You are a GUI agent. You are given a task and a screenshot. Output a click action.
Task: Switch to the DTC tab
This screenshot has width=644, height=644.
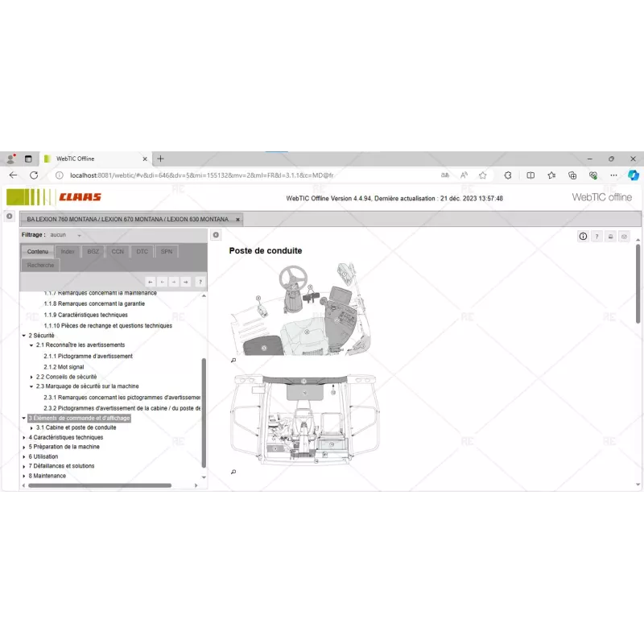coord(141,251)
